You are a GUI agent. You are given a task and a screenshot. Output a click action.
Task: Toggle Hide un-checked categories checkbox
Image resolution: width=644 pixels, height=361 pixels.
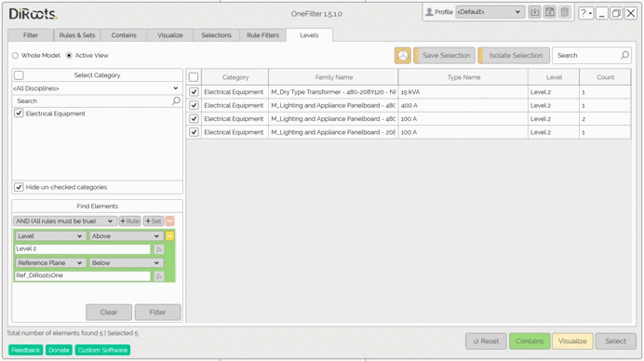coord(19,187)
